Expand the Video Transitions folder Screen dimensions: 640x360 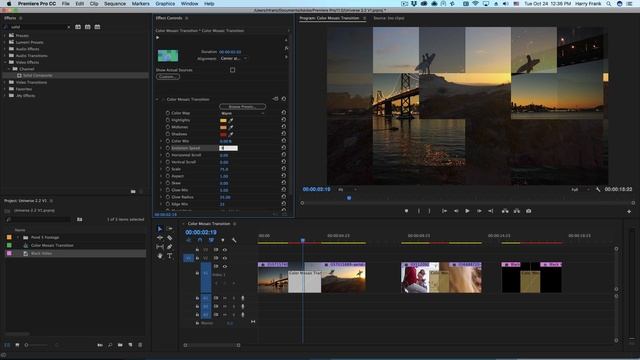click(x=5, y=82)
